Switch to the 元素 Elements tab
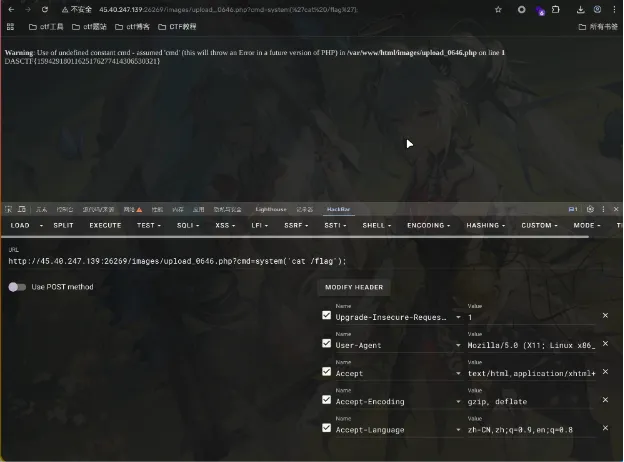 point(41,209)
